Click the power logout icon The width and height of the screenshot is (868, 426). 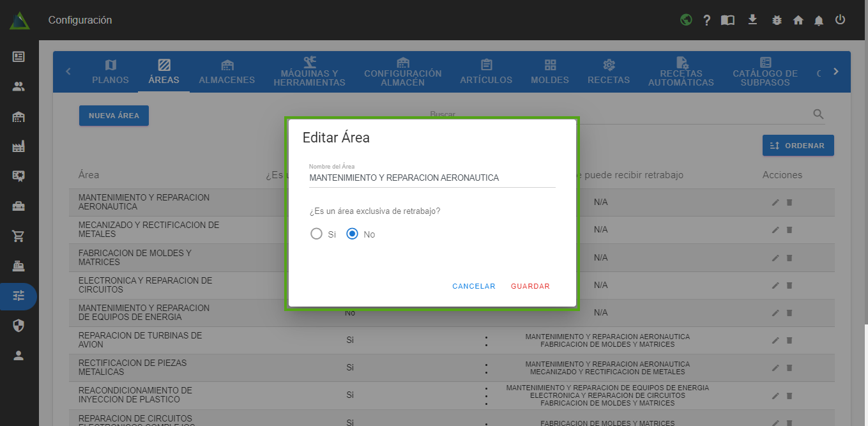(x=840, y=20)
